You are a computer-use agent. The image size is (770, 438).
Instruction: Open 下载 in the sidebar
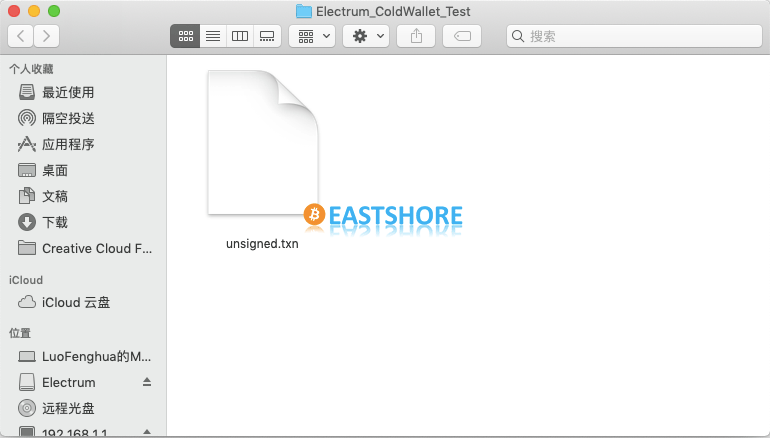click(83, 222)
